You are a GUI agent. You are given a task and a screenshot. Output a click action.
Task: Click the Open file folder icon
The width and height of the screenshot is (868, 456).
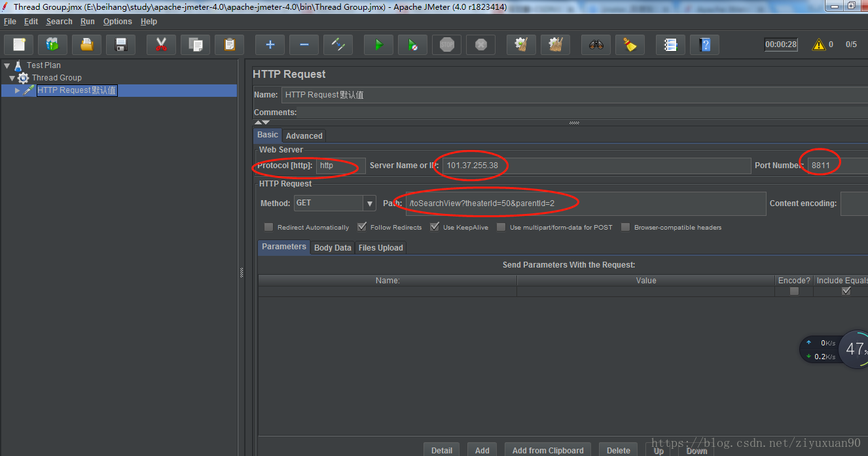[87, 44]
